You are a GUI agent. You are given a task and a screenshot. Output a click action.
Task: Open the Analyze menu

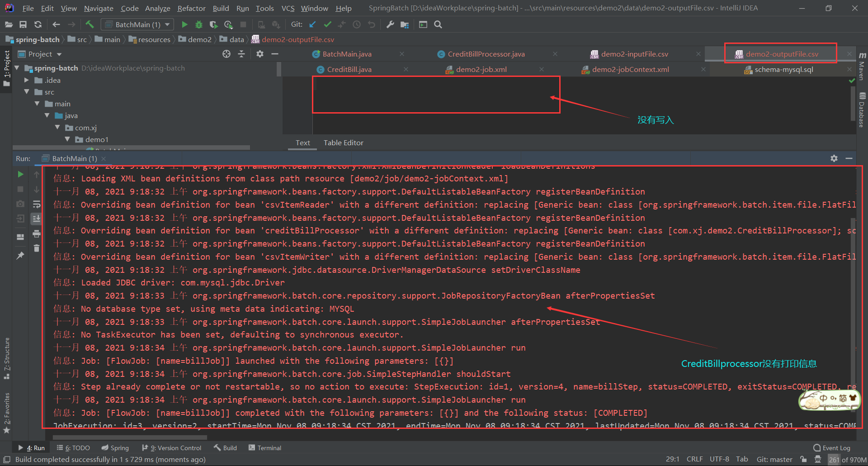[x=157, y=8]
